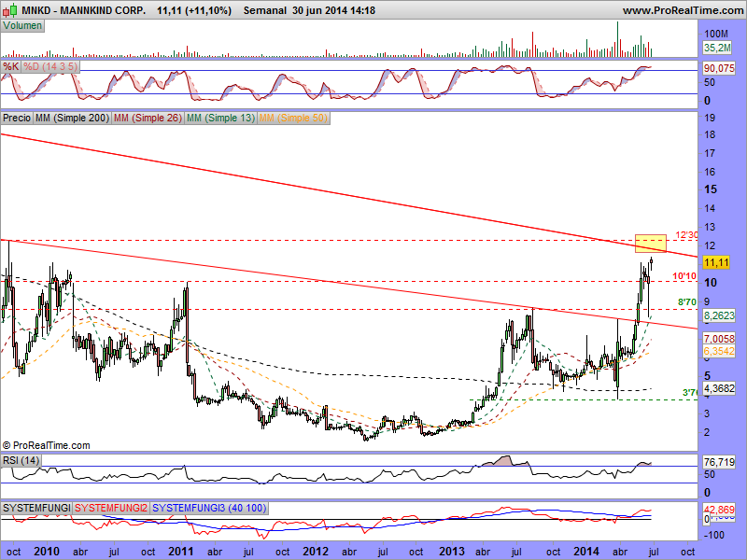Screen dimensions: 747x560
Task: Select the 12'30 resistance level label
Action: 686,235
